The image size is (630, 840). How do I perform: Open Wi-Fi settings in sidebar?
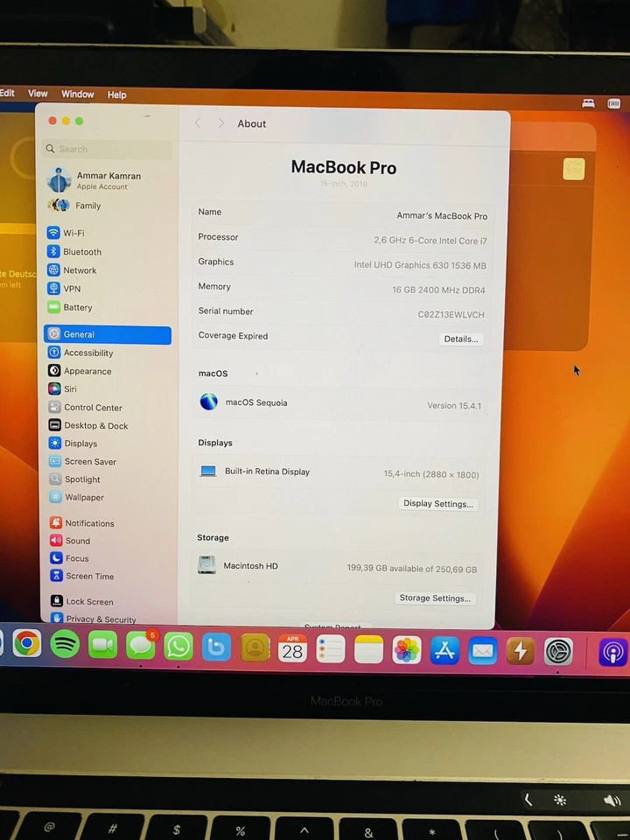click(66, 233)
